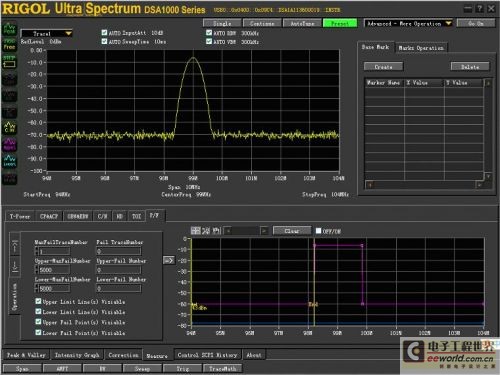Viewport: 500px width, 375px height.
Task: Click the green Step icon in left sidebar
Action: click(9, 62)
